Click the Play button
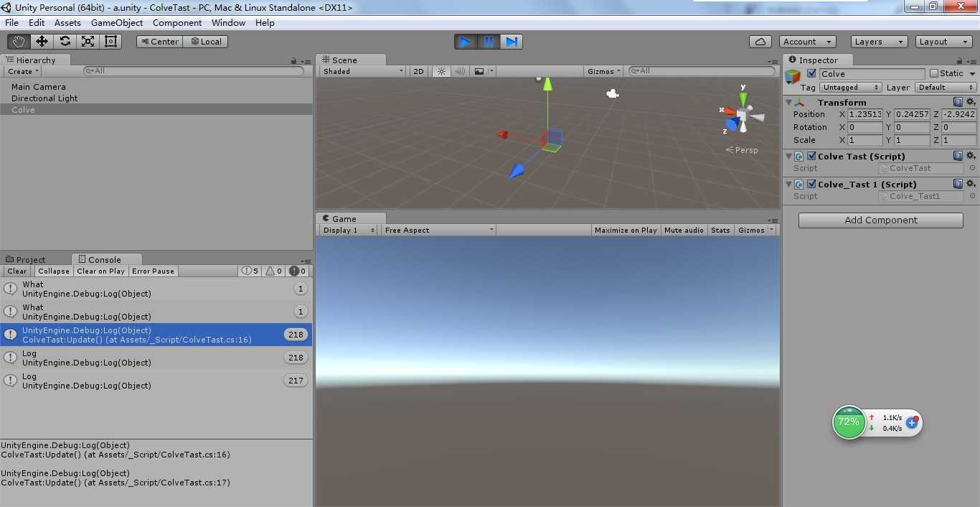 pyautogui.click(x=466, y=42)
